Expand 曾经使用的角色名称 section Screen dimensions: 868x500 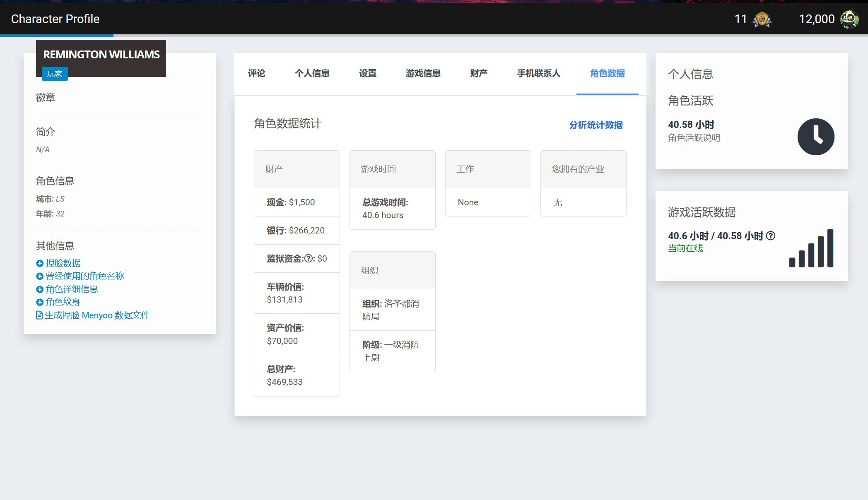click(x=84, y=276)
